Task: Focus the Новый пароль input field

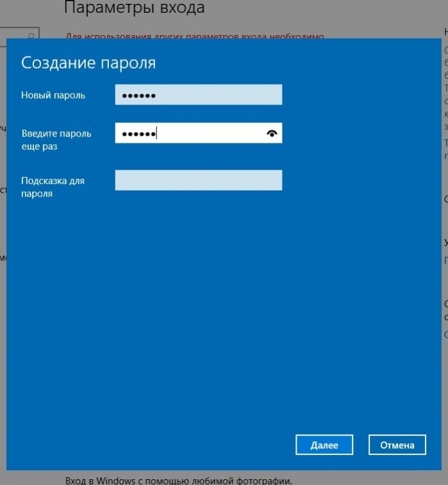Action: pos(198,95)
